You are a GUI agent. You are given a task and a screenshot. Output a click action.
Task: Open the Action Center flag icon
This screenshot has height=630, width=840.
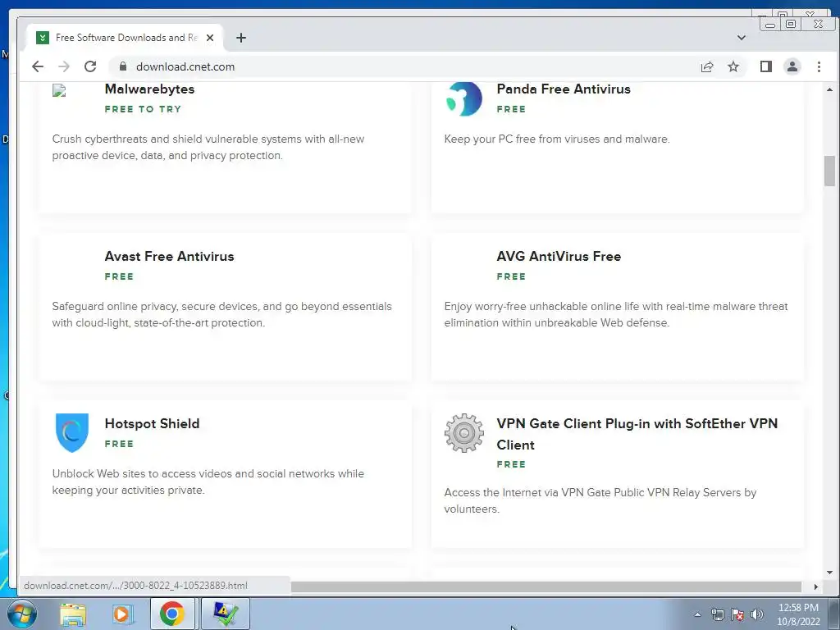tap(737, 614)
